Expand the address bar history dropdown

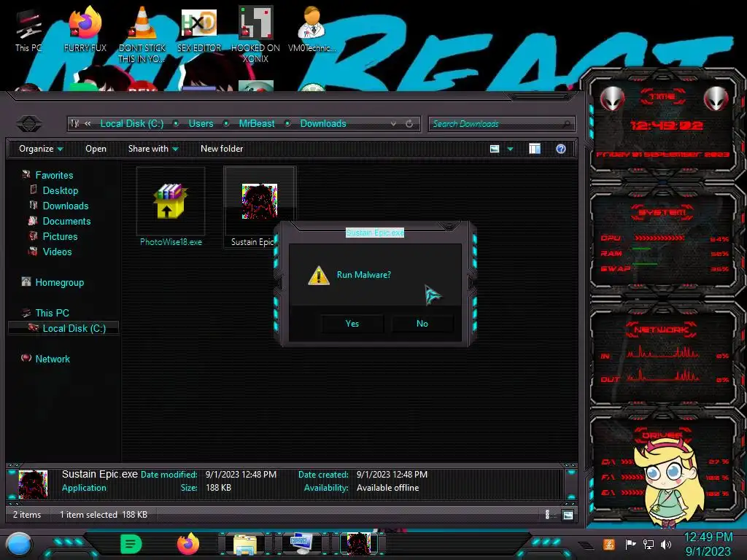coord(393,124)
